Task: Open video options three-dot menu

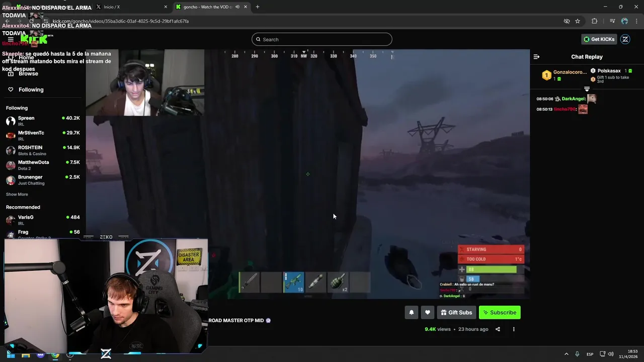Action: point(514,329)
